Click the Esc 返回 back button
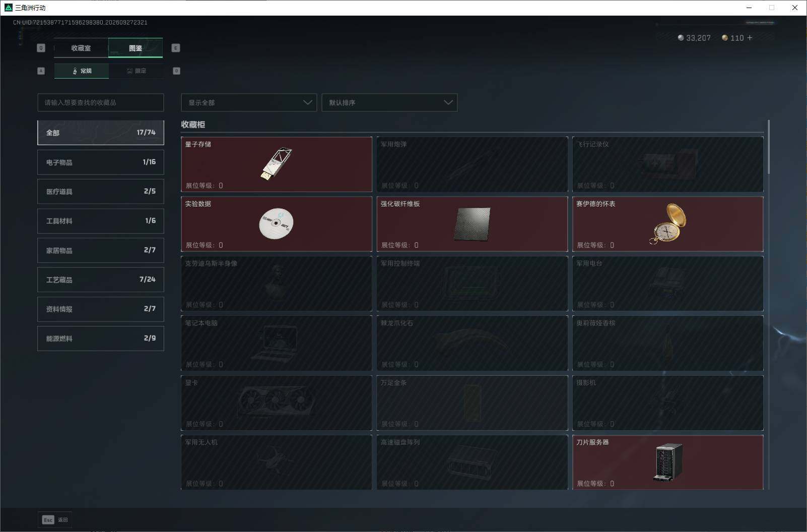The image size is (807, 532). pos(55,520)
